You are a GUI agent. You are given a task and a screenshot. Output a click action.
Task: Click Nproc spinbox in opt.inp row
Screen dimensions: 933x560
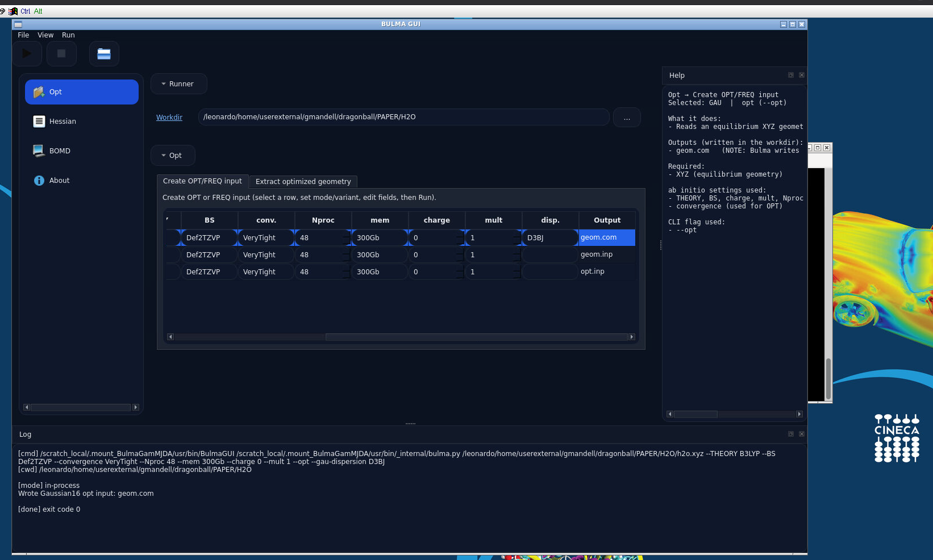point(323,272)
